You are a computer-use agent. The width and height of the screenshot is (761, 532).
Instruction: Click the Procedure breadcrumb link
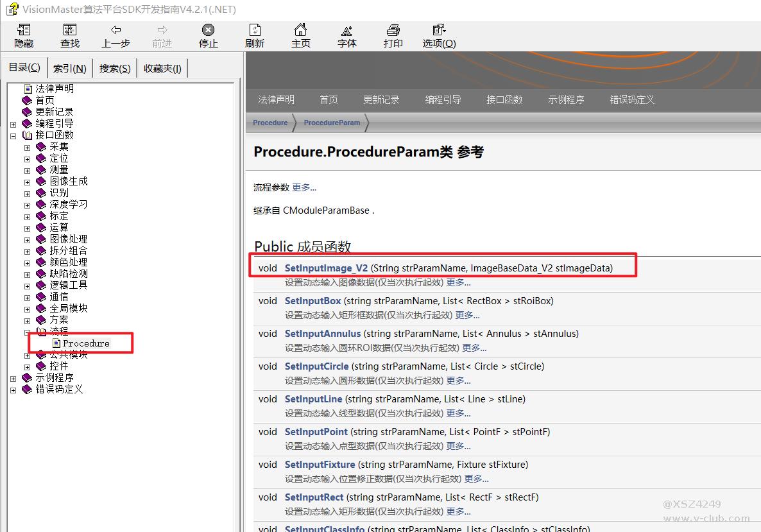tap(270, 123)
